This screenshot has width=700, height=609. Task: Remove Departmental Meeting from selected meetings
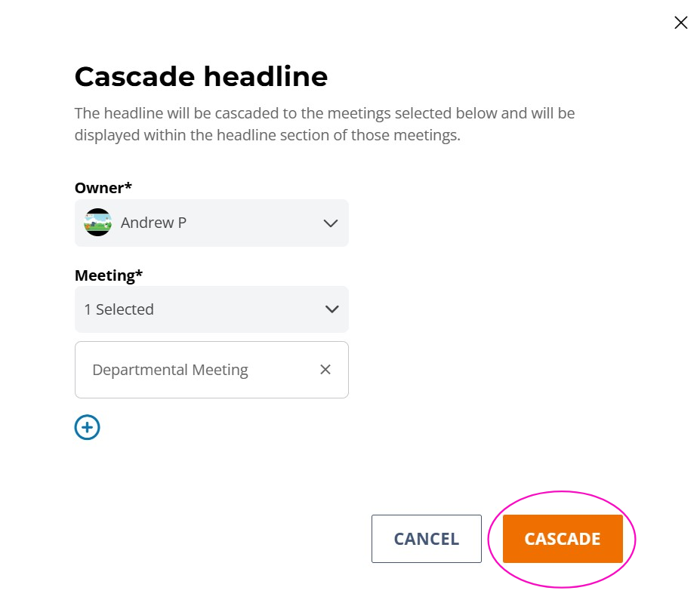coord(325,370)
